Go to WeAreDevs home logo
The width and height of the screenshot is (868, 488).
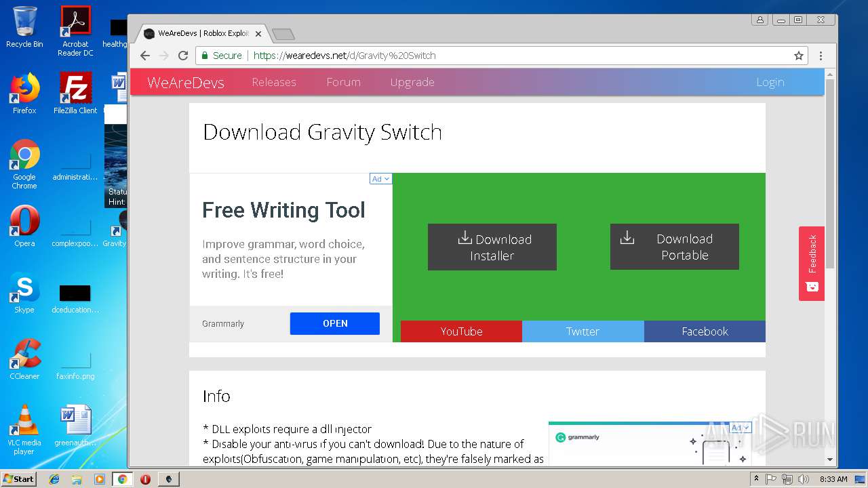186,83
